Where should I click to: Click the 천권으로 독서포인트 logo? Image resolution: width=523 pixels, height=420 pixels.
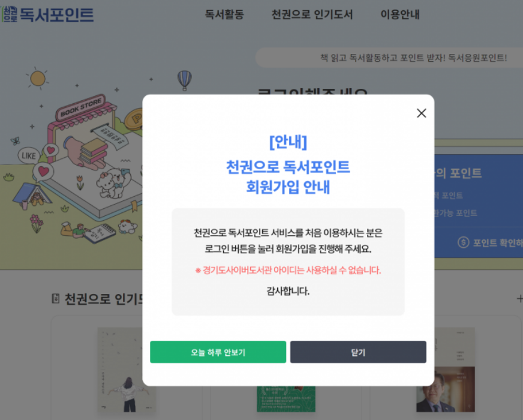point(48,14)
